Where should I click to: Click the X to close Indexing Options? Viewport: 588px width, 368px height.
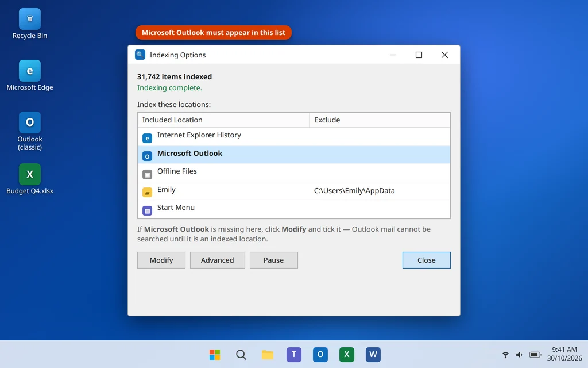[x=445, y=55]
